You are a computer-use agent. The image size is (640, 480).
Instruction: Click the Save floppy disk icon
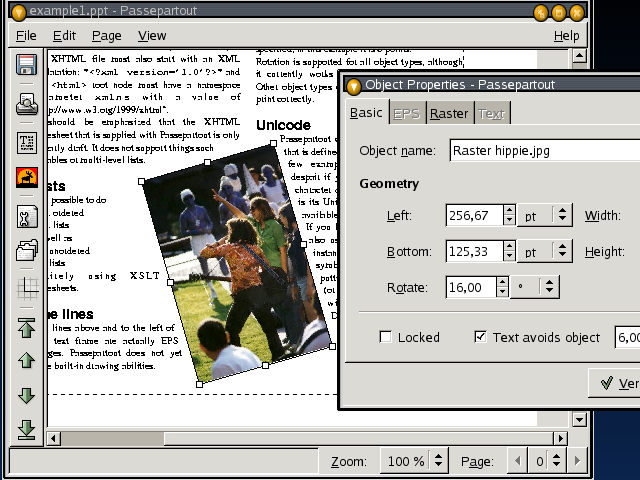coord(27,67)
